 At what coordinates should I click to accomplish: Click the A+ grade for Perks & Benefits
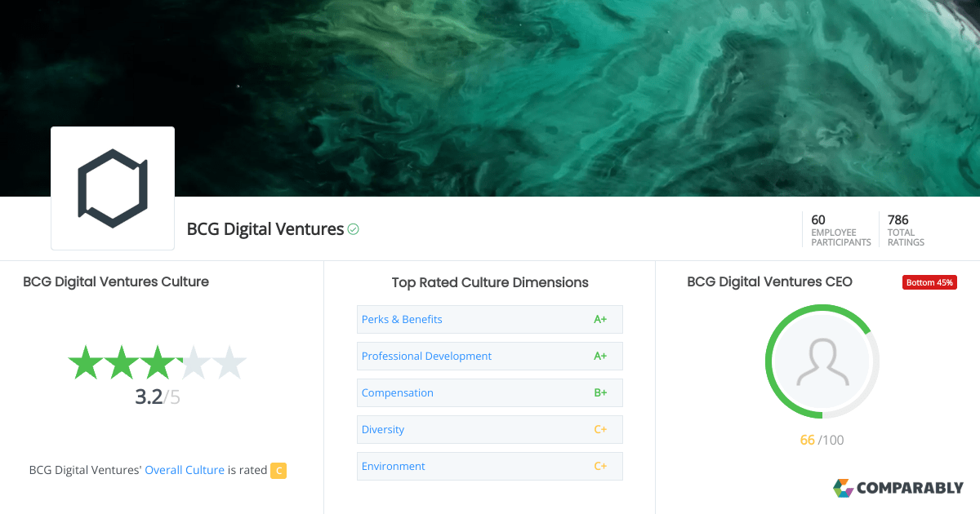pos(600,319)
